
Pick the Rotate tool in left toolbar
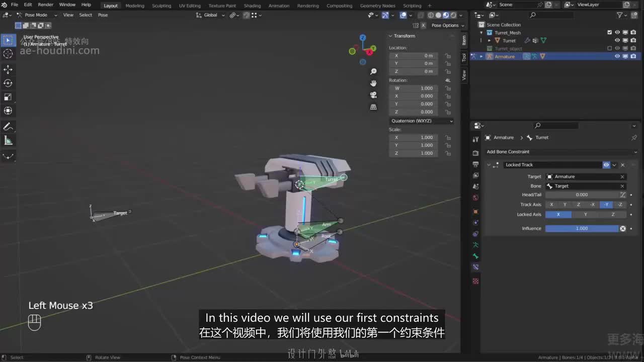coord(8,83)
